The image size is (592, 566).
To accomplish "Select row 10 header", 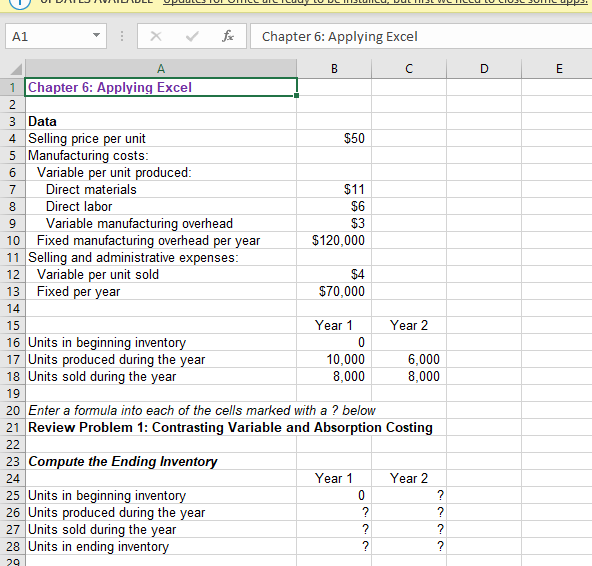I will pos(12,240).
